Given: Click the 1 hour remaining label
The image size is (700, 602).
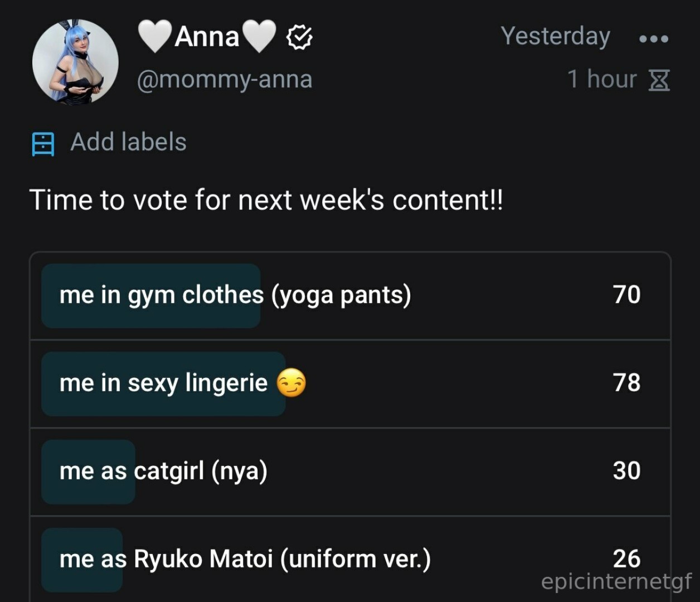Looking at the screenshot, I should pos(601,79).
